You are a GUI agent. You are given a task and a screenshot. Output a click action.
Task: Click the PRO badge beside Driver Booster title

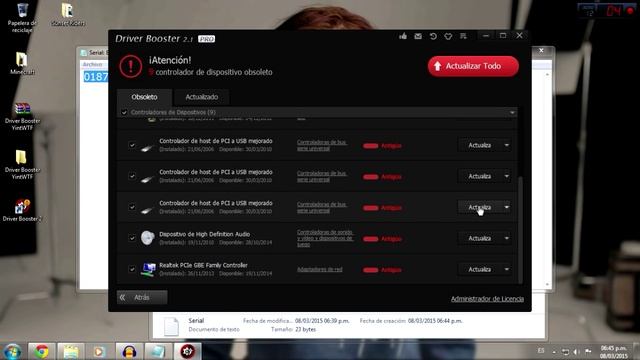pyautogui.click(x=207, y=39)
